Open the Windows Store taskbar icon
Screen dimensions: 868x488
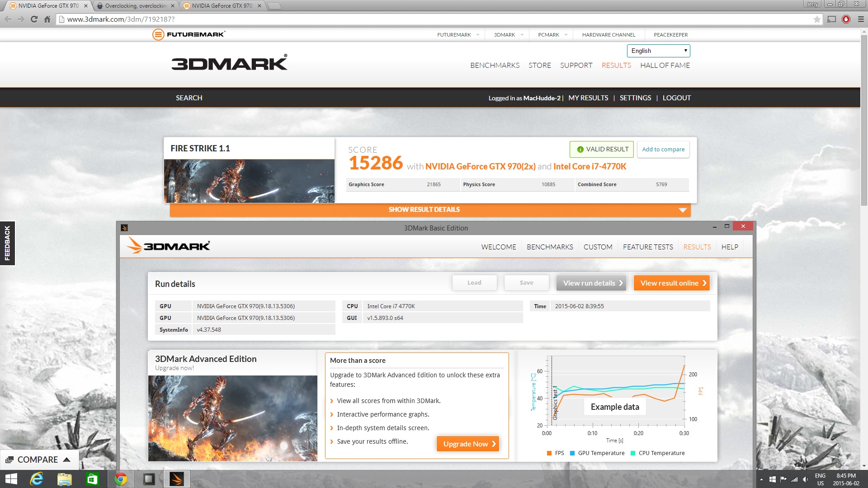pos(92,479)
